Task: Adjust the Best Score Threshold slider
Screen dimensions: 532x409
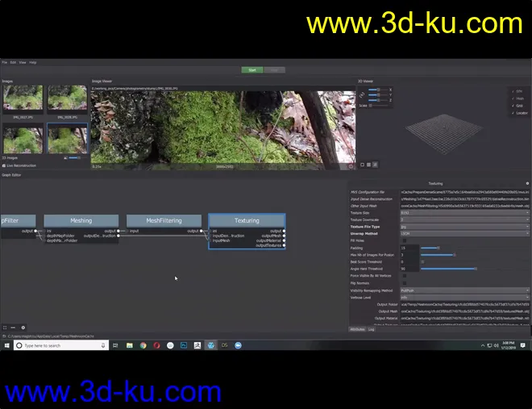Action: (475, 261)
